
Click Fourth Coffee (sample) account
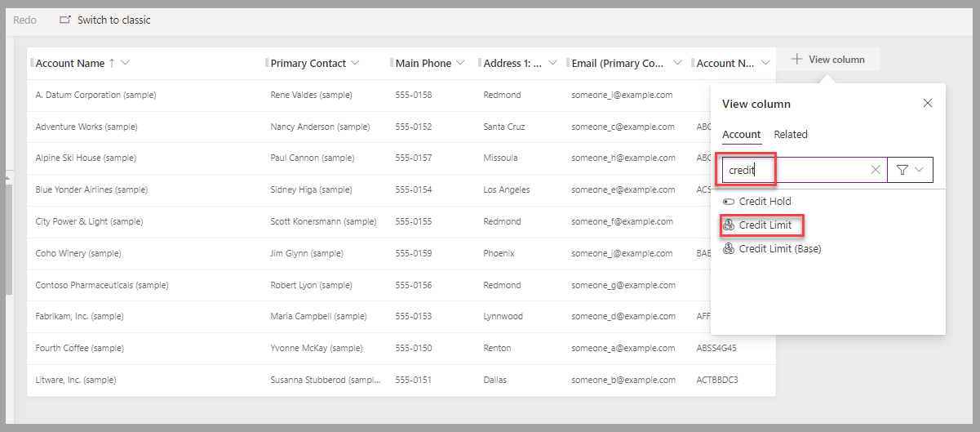(x=80, y=348)
